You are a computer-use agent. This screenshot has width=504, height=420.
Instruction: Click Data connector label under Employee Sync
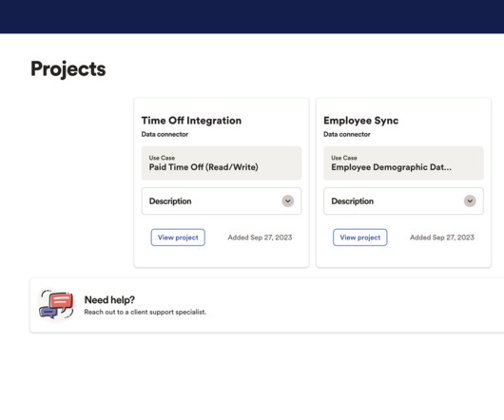[x=347, y=134]
